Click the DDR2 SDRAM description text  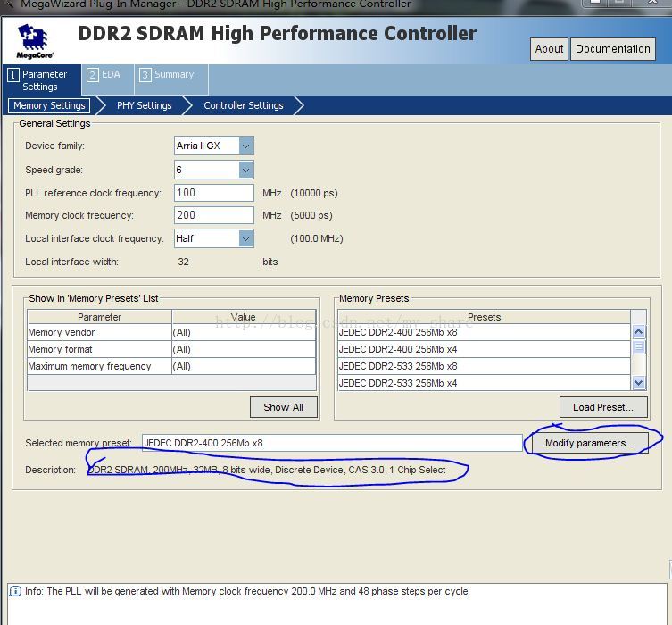click(267, 470)
